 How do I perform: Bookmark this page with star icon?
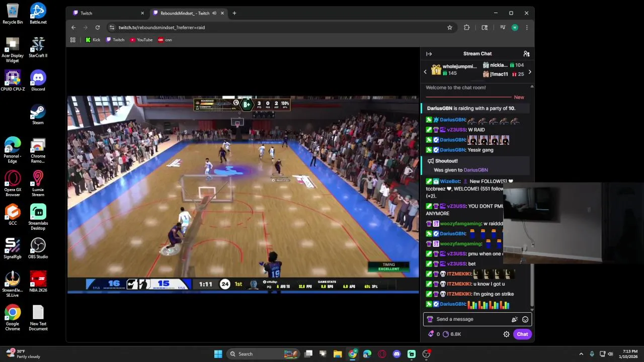(x=450, y=28)
